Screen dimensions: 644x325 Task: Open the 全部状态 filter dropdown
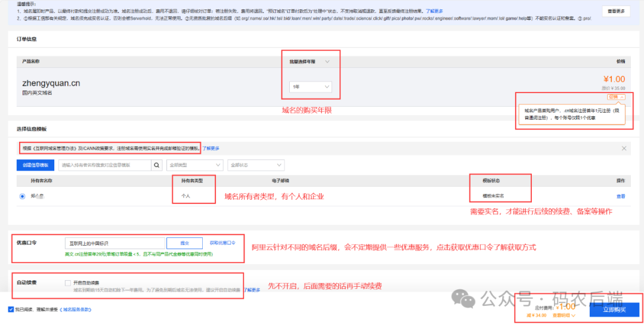[x=256, y=165]
